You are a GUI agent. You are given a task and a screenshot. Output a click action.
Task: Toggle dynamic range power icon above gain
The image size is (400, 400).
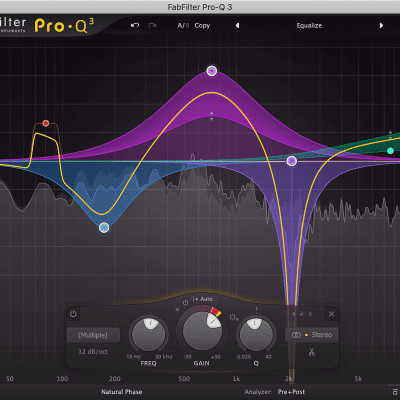(x=185, y=303)
